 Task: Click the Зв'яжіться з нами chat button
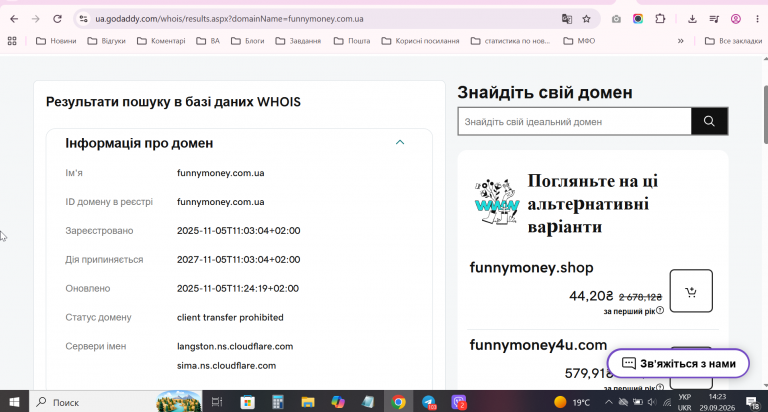point(678,364)
